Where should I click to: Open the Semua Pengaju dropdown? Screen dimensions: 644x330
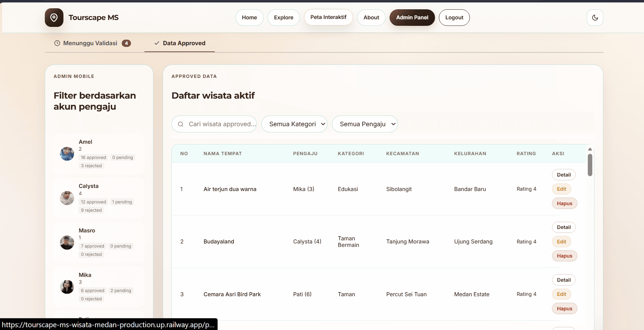click(x=365, y=124)
